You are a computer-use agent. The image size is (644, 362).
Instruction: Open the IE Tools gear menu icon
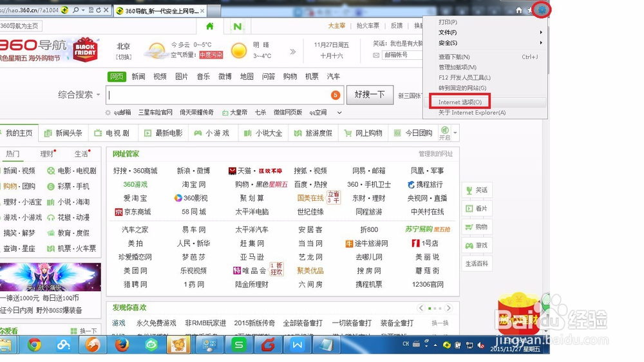pos(542,10)
